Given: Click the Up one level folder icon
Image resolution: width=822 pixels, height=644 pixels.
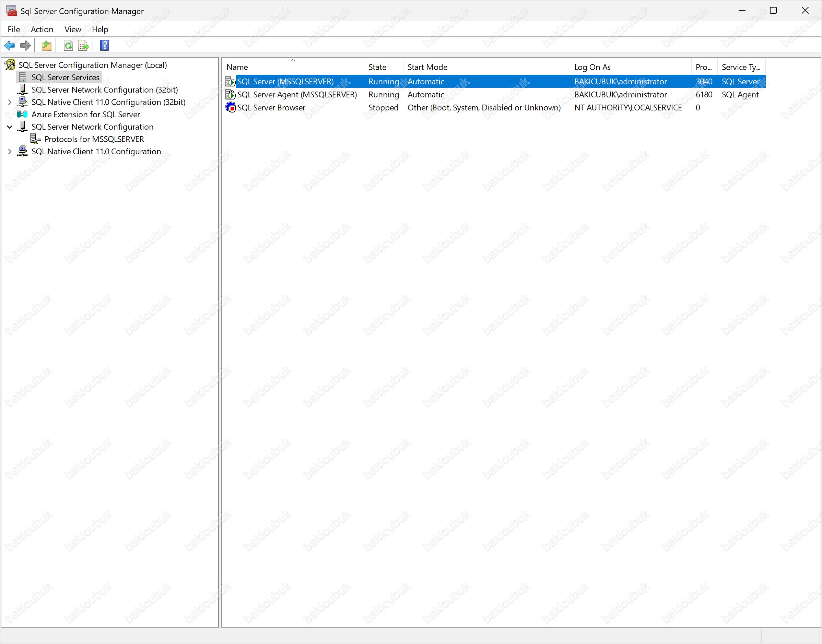Looking at the screenshot, I should pos(46,46).
